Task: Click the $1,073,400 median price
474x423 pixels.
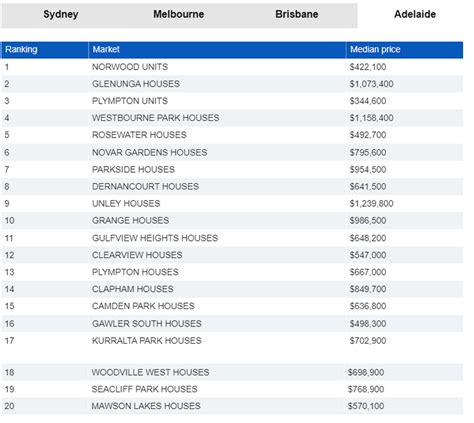Action: 371,84
